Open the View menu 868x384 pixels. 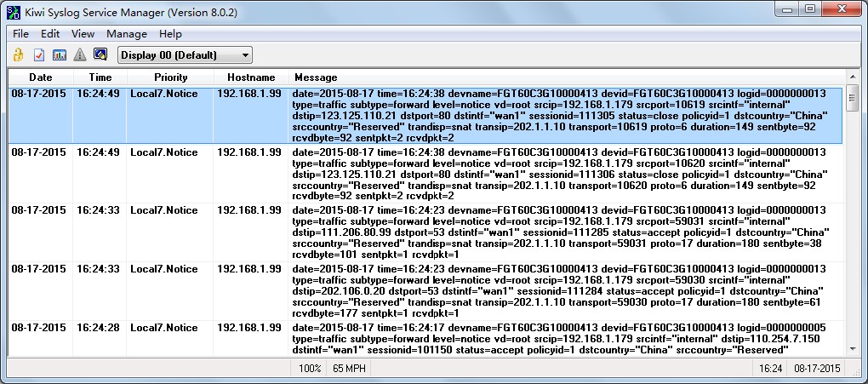click(x=83, y=34)
